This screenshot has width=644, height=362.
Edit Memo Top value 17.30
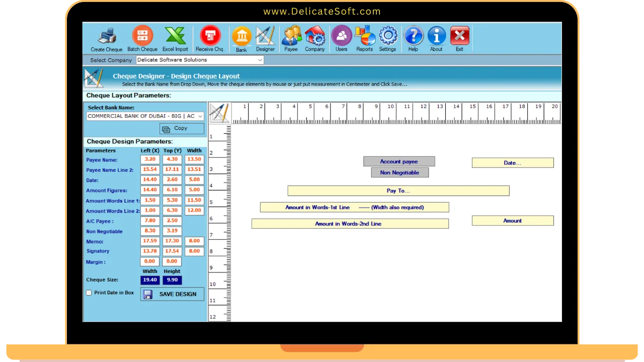point(172,241)
